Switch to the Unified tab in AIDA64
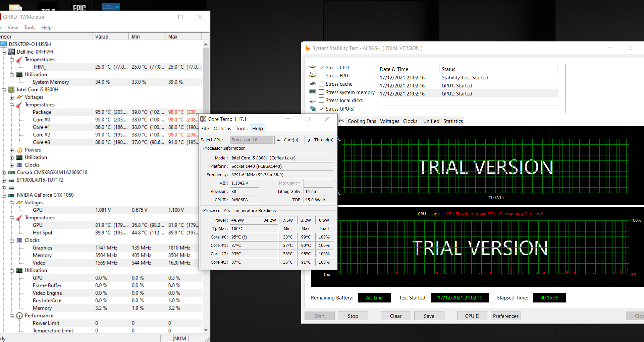The width and height of the screenshot is (644, 342). pyautogui.click(x=431, y=121)
